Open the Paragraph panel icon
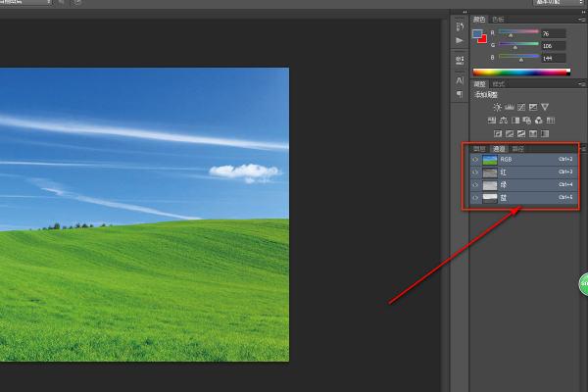588x392 pixels. point(460,94)
